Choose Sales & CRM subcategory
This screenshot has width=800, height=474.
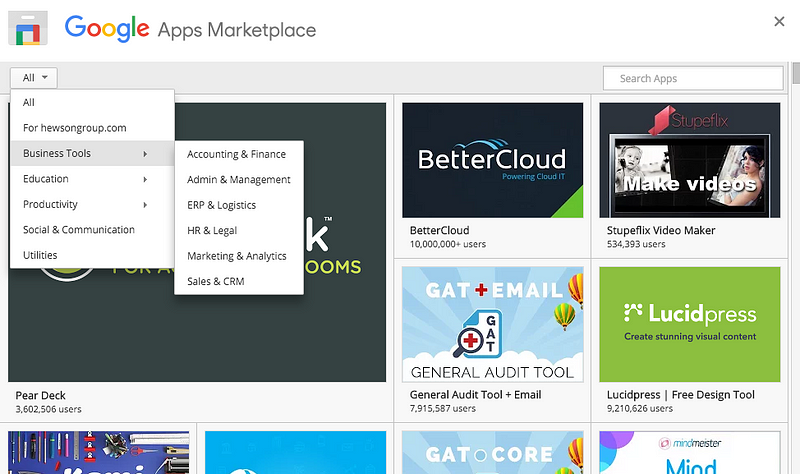click(x=239, y=282)
